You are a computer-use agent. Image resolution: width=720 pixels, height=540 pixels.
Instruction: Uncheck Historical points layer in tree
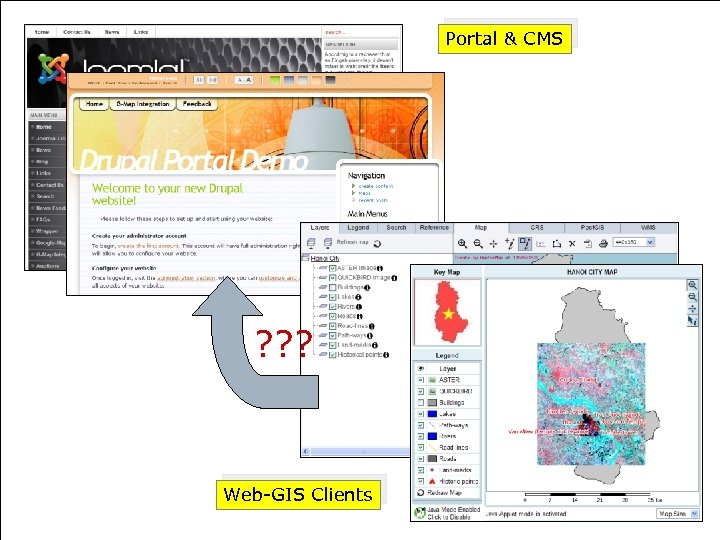[x=333, y=355]
